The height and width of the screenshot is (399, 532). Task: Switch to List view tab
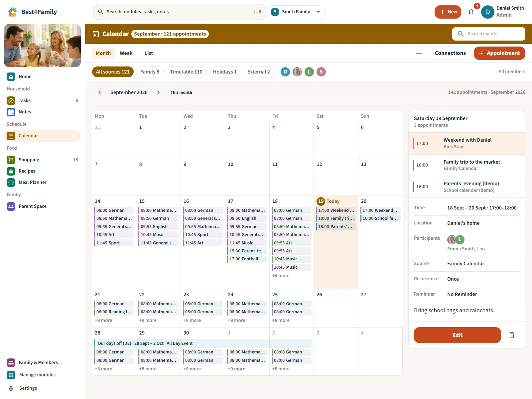149,53
